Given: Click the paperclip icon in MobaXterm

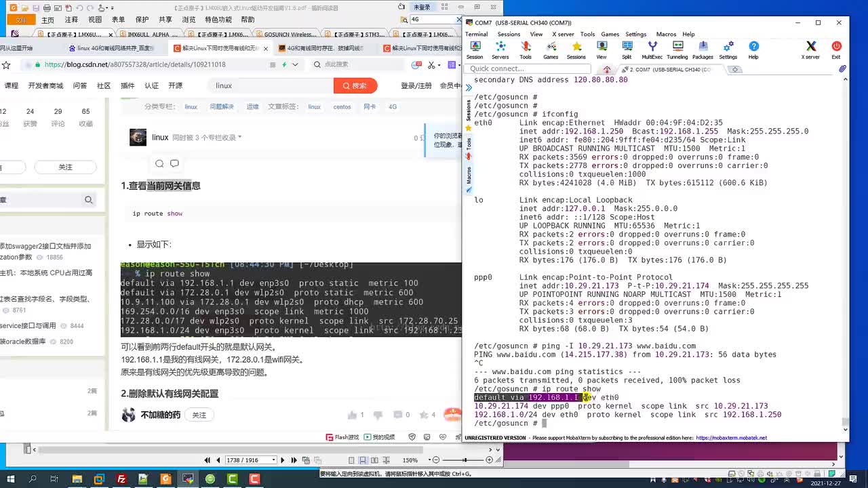Looking at the screenshot, I should (x=842, y=69).
